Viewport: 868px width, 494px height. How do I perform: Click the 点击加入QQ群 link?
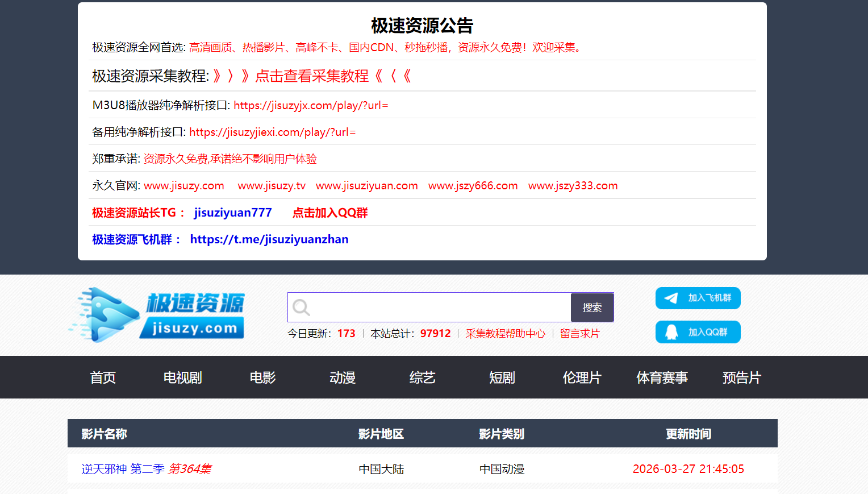[x=330, y=213]
